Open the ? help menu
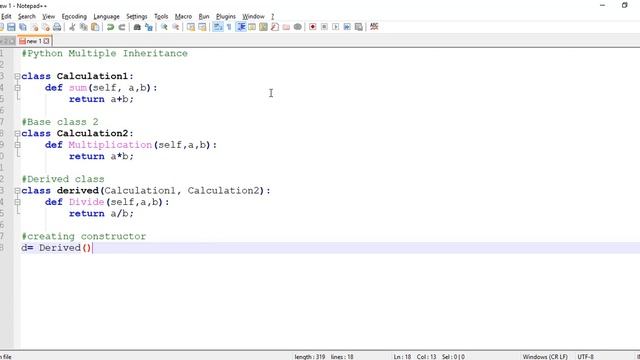The width and height of the screenshot is (640, 360). 273,16
